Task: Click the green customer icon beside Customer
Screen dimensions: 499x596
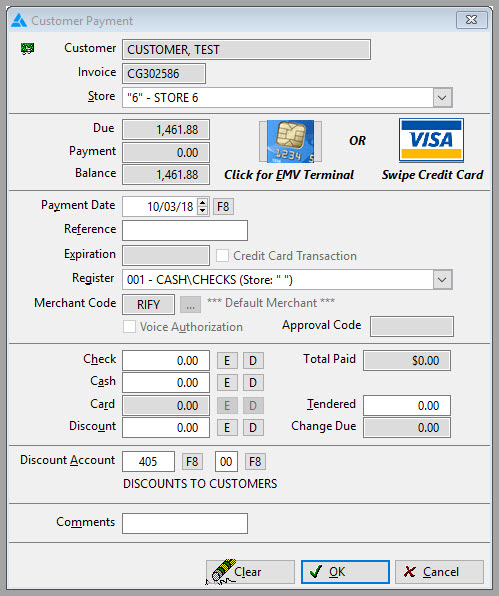Action: pos(27,49)
